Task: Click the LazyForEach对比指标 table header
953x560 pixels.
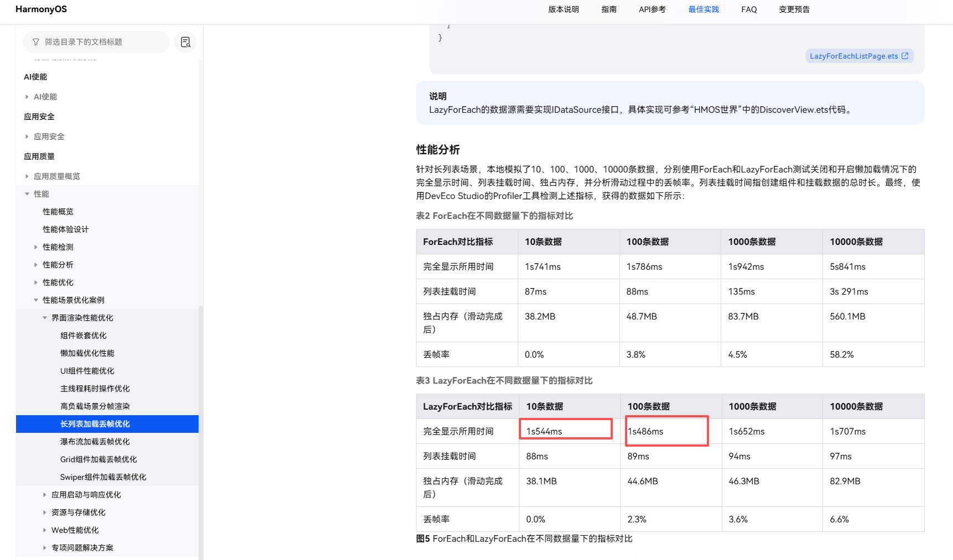Action: [467, 406]
